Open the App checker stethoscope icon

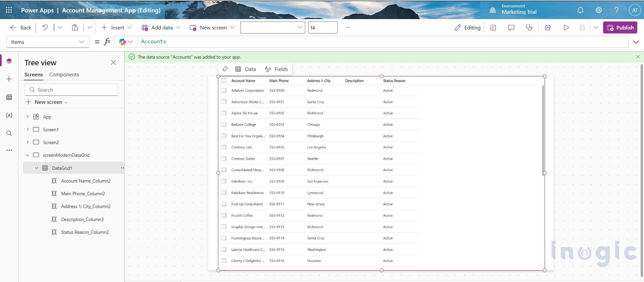coord(529,28)
